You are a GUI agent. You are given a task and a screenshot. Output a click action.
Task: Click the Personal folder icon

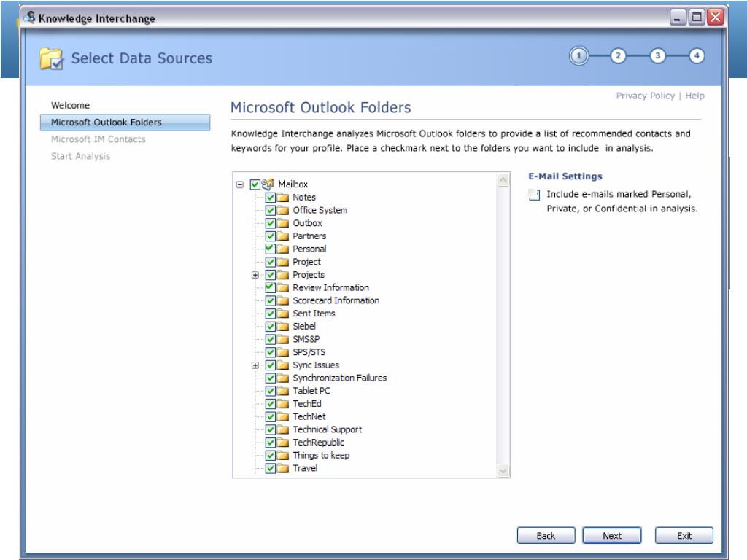(283, 249)
